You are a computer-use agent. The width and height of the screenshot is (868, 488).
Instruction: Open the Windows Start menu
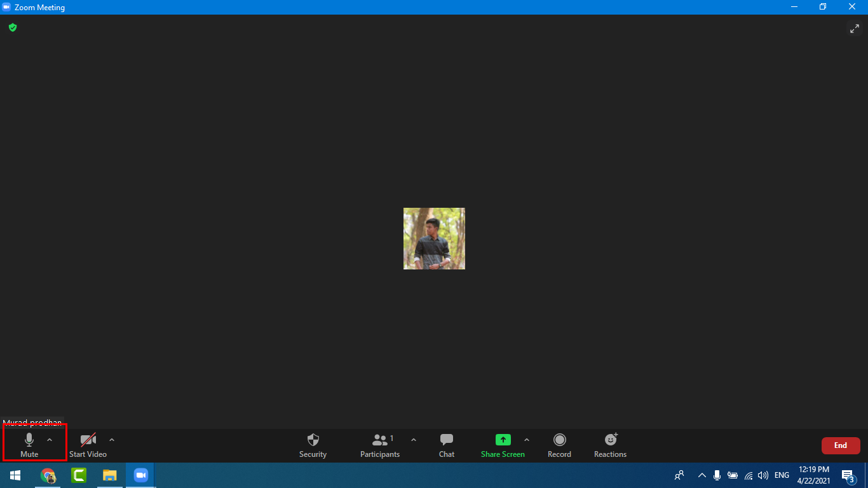point(15,475)
